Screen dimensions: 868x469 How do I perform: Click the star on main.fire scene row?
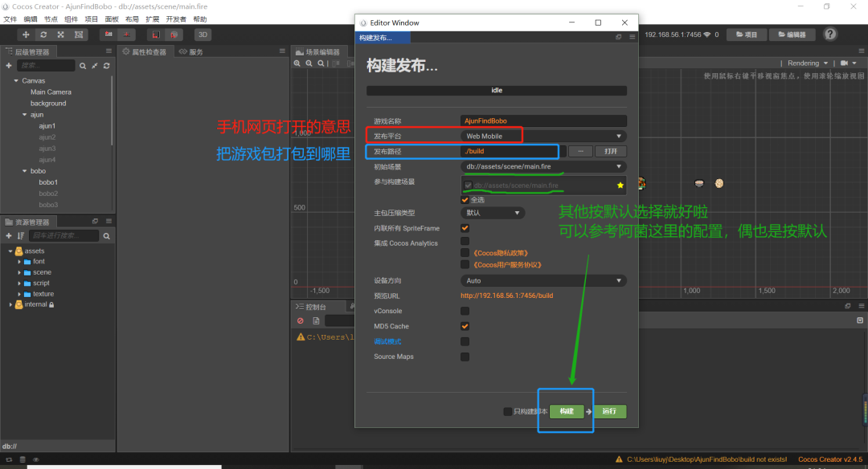[x=620, y=186]
